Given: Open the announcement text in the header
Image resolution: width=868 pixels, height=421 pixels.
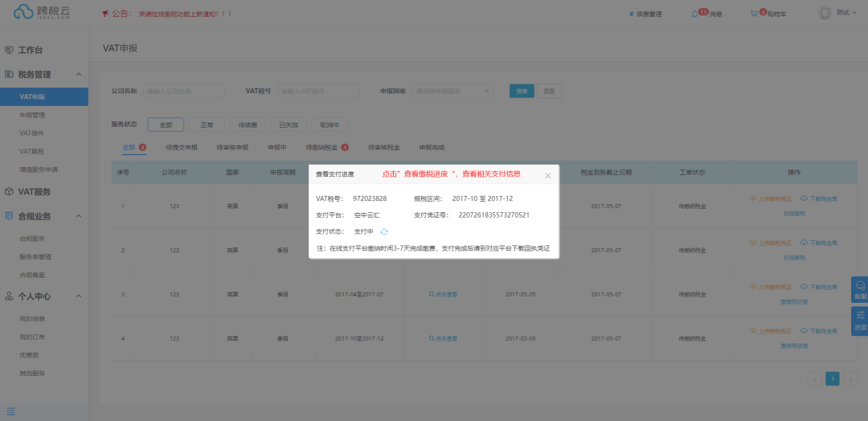Looking at the screenshot, I should pyautogui.click(x=185, y=14).
